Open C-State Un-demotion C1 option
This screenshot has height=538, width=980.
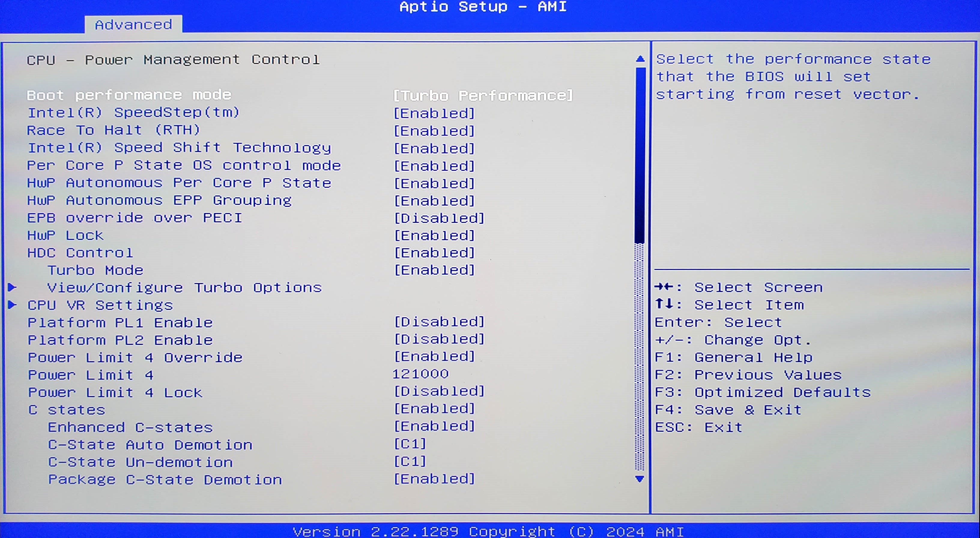coord(410,461)
